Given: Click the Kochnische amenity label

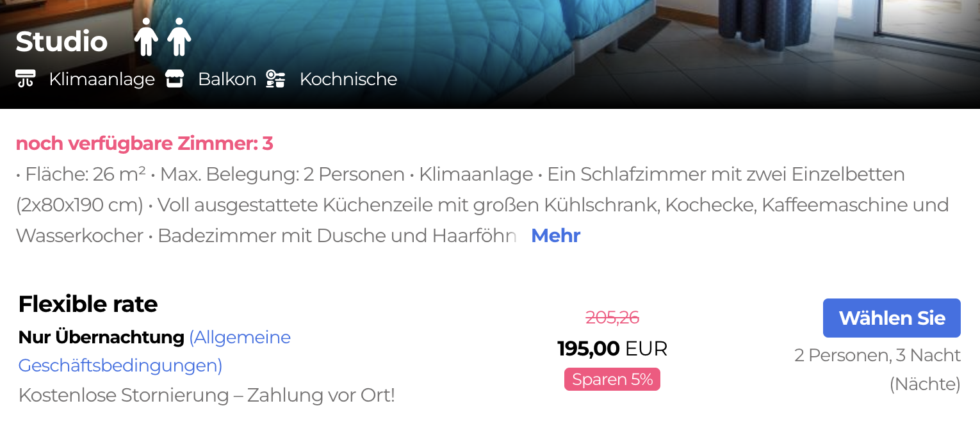Looking at the screenshot, I should point(348,79).
